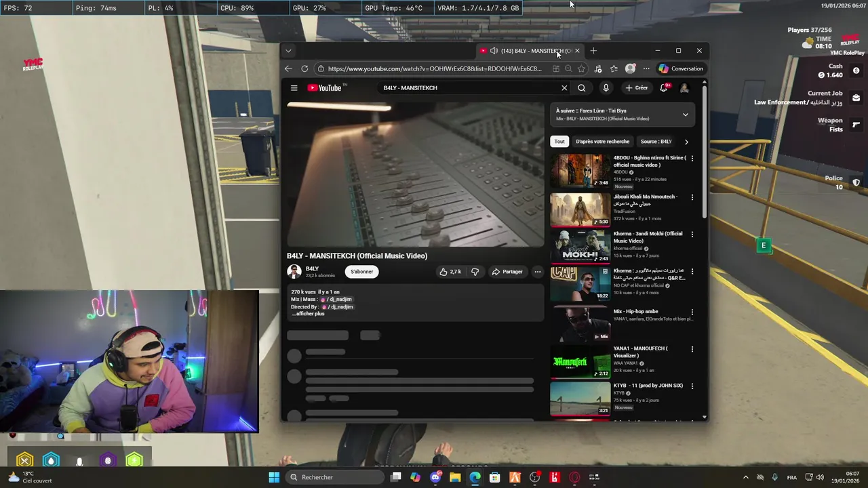Open browser settings and more menu

point(646,68)
